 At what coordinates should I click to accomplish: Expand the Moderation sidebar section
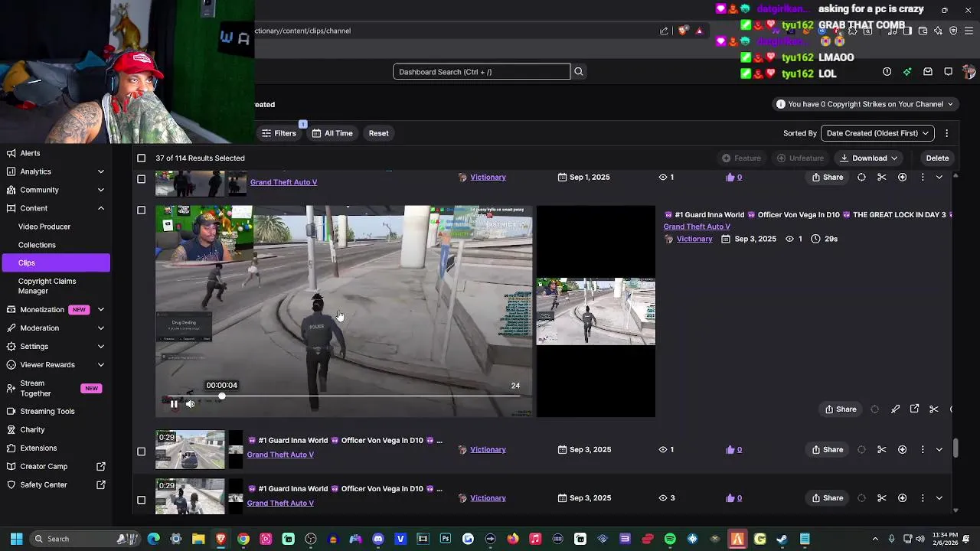click(x=101, y=328)
